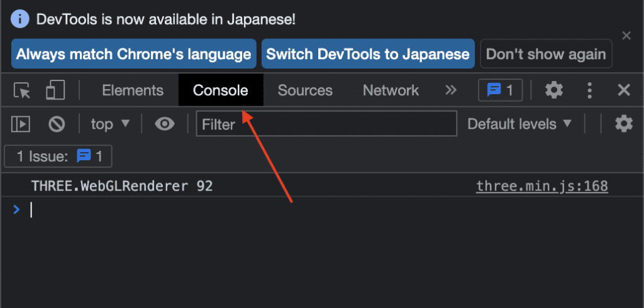Screen dimensions: 644x308
Task: Open the three-dot customize DevTools menu
Action: (589, 91)
